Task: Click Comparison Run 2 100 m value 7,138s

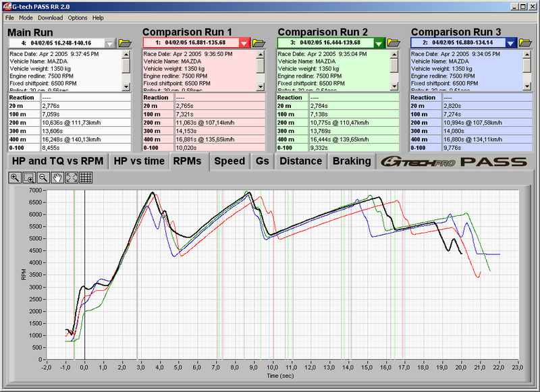Action: coord(354,114)
